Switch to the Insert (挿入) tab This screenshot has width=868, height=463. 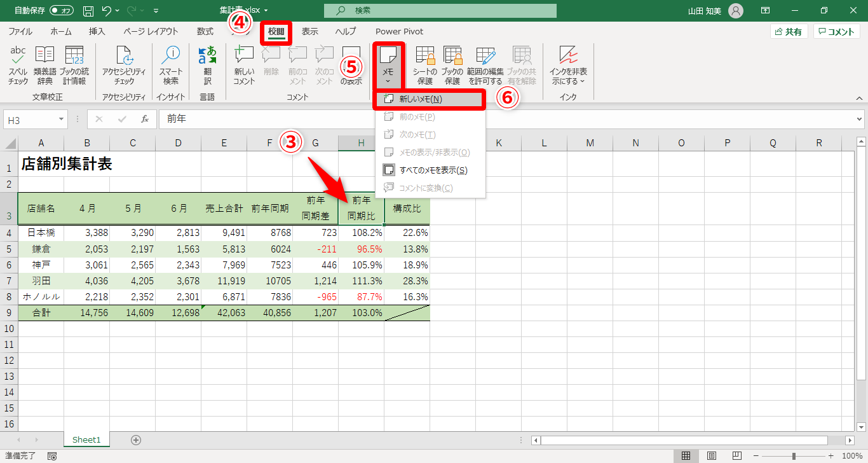pos(97,32)
